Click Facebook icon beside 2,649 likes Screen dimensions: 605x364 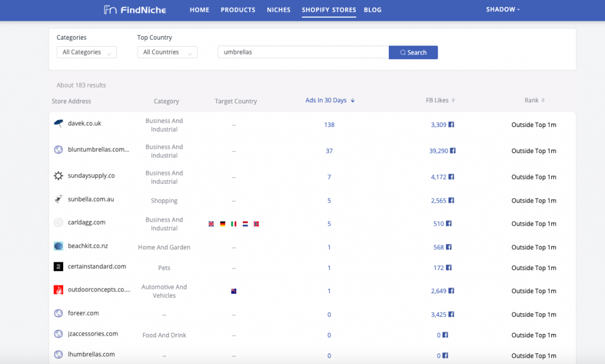tap(451, 291)
